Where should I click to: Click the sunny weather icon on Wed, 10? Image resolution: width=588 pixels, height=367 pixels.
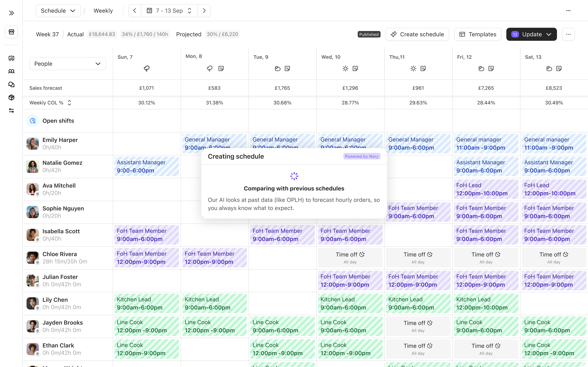(345, 69)
